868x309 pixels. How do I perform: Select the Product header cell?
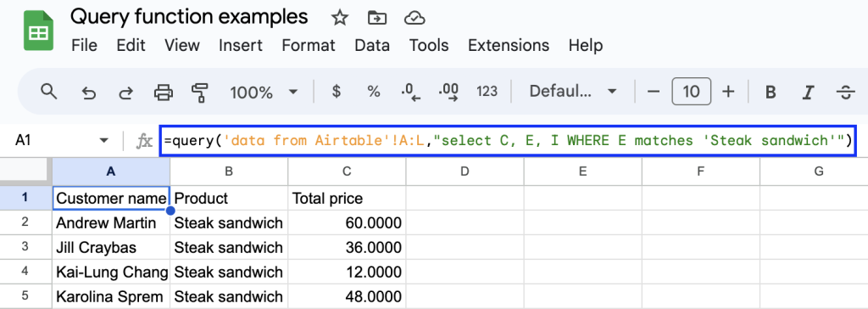click(229, 198)
